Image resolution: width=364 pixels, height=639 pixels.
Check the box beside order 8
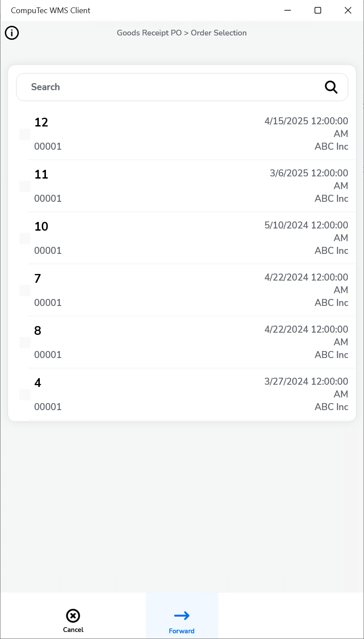point(25,343)
